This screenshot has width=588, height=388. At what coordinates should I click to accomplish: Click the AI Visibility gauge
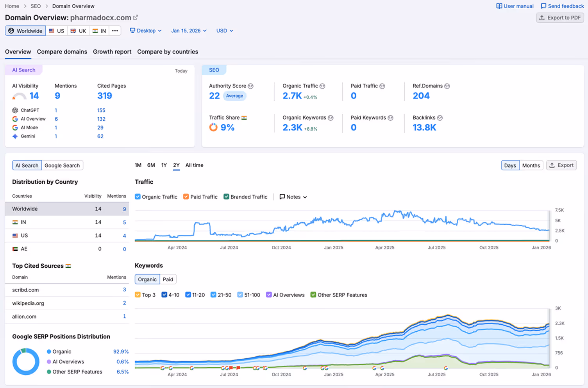[19, 96]
